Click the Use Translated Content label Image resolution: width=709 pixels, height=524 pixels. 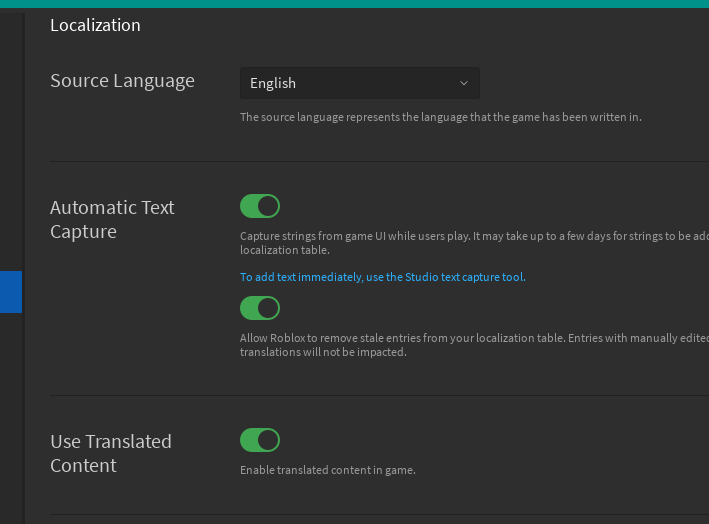[x=111, y=453]
